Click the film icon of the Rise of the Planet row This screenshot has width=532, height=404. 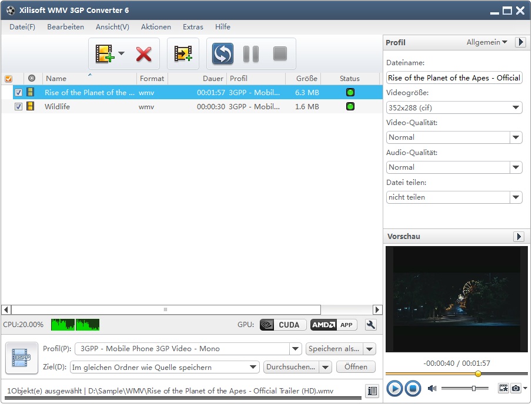(x=30, y=92)
